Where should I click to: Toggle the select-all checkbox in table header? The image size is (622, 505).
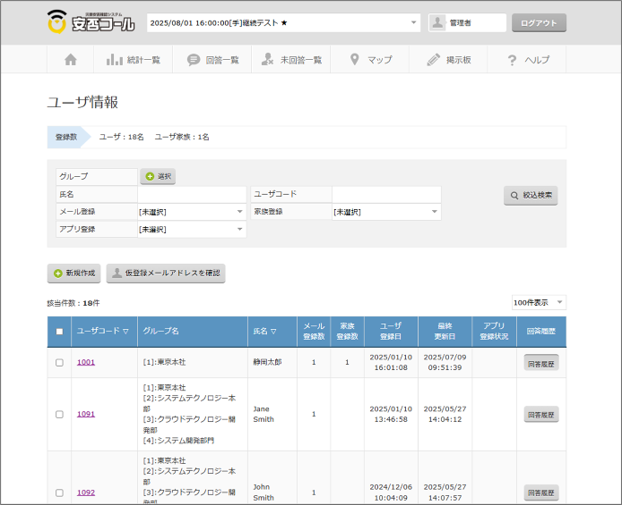[59, 331]
